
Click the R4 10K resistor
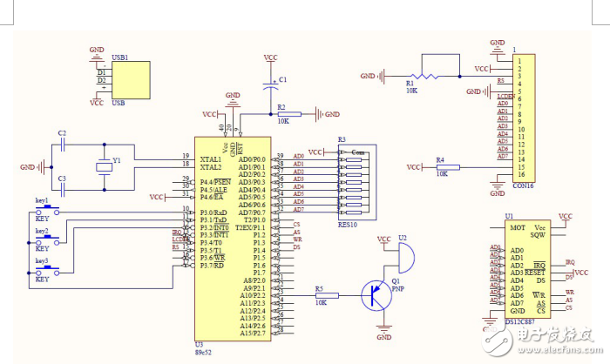pos(444,166)
